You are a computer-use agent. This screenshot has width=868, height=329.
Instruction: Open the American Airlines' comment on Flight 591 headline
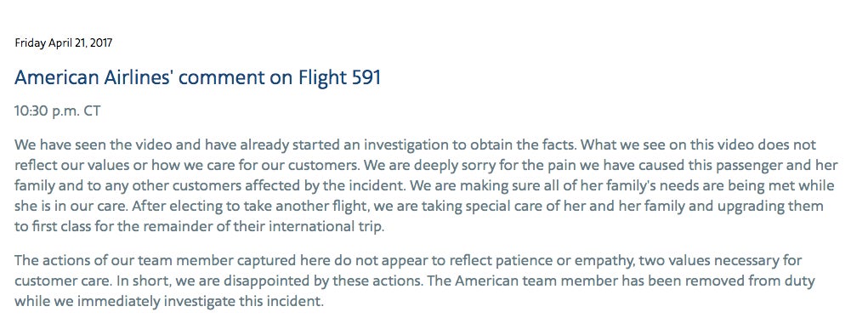tap(197, 77)
